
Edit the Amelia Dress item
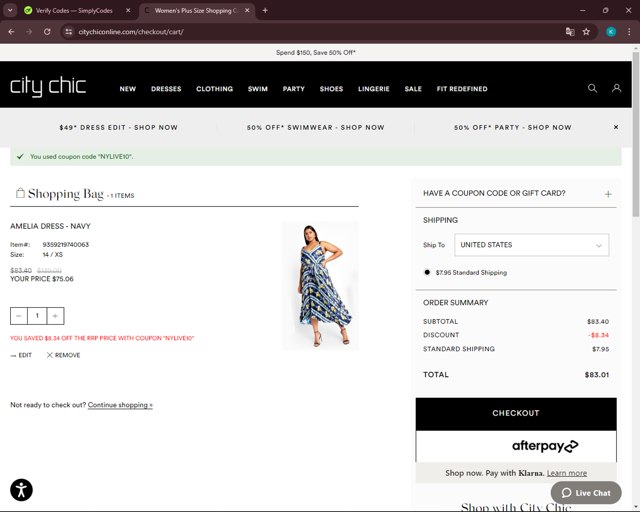(x=21, y=355)
